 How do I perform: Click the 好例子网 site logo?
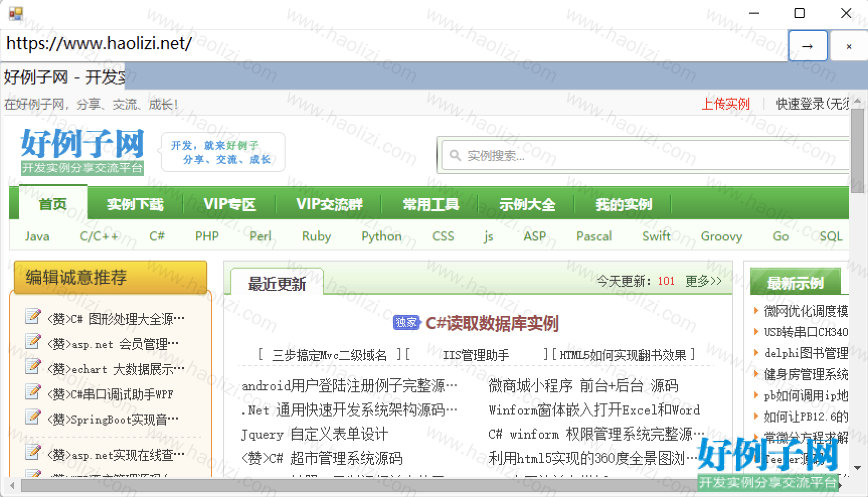[82, 151]
